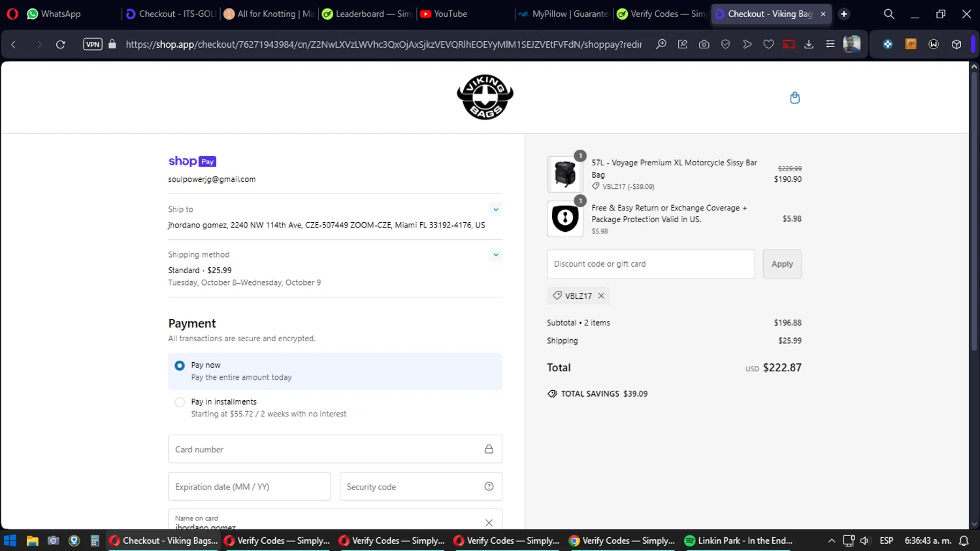Expand the Ship to address section
980x551 pixels.
tap(496, 210)
